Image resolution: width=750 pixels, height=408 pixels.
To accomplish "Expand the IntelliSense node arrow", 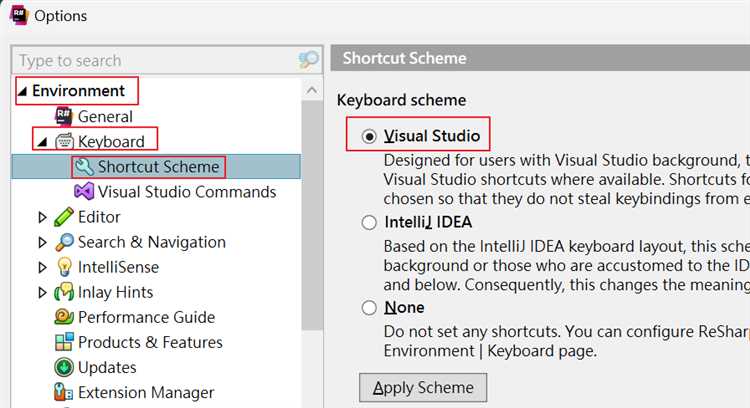I will tap(42, 267).
